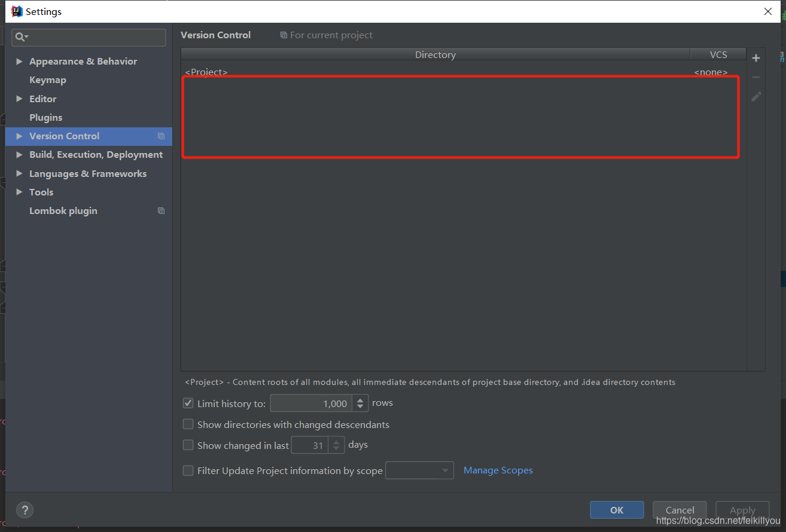The height and width of the screenshot is (532, 786).
Task: Enable 'Filter Update Project information by scope'
Action: 188,470
